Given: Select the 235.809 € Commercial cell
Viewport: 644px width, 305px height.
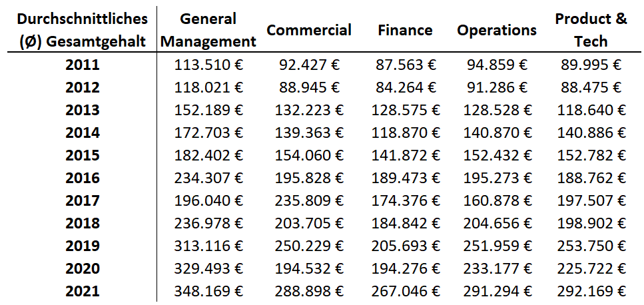Looking at the screenshot, I should point(309,200).
